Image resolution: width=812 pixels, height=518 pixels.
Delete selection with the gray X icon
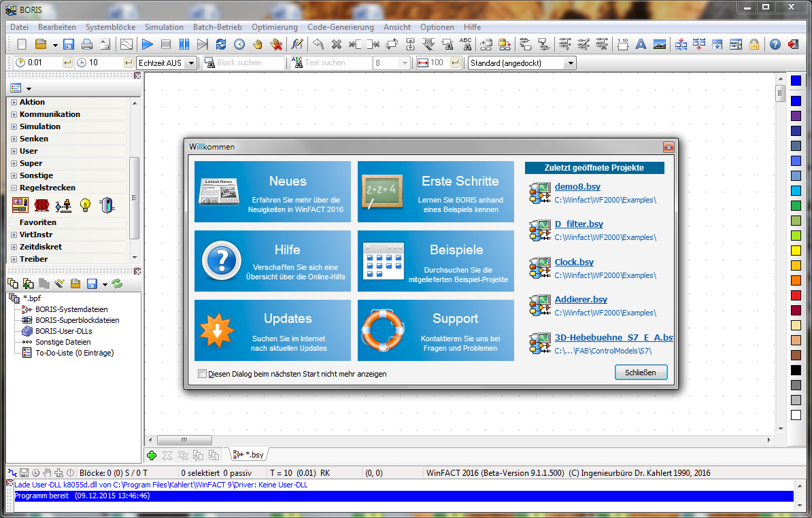pyautogui.click(x=337, y=44)
